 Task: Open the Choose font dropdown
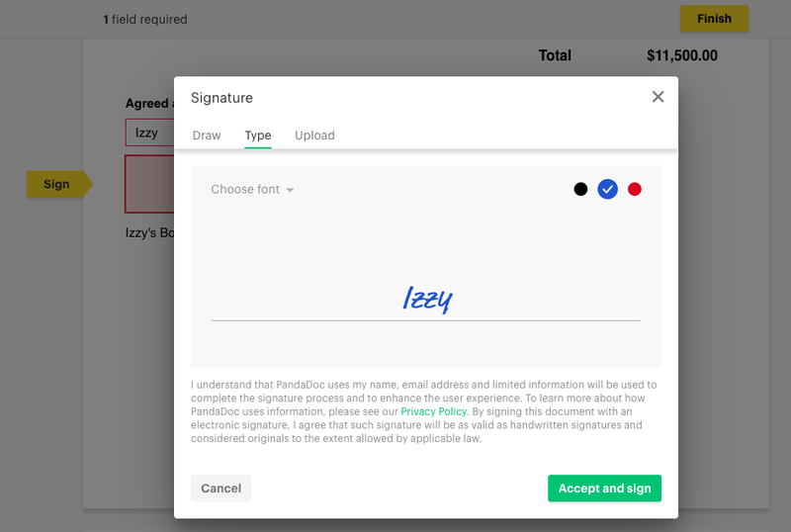tap(252, 189)
